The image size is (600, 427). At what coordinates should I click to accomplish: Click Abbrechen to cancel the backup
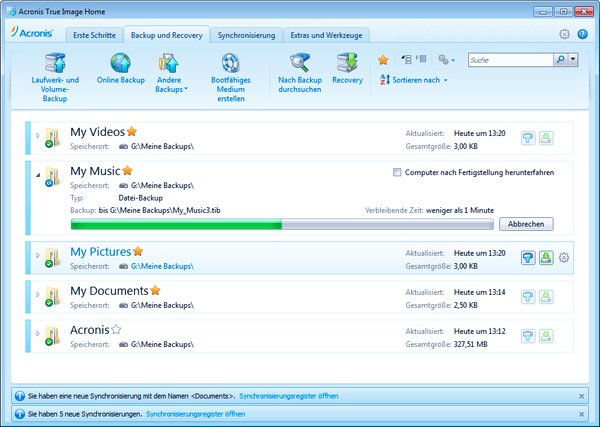tap(525, 224)
